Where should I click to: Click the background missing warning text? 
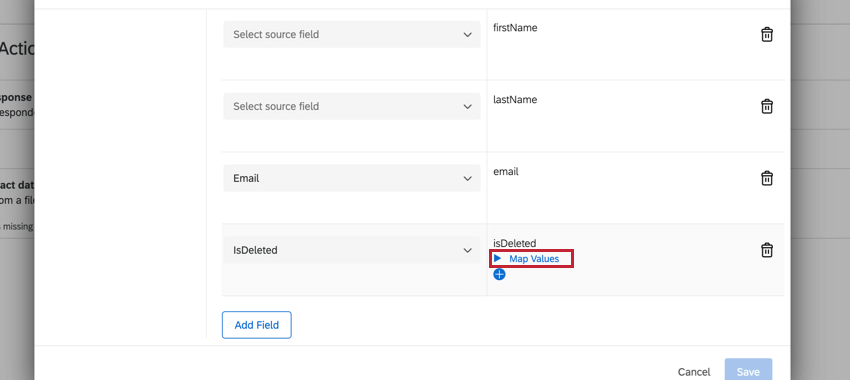pos(17,227)
